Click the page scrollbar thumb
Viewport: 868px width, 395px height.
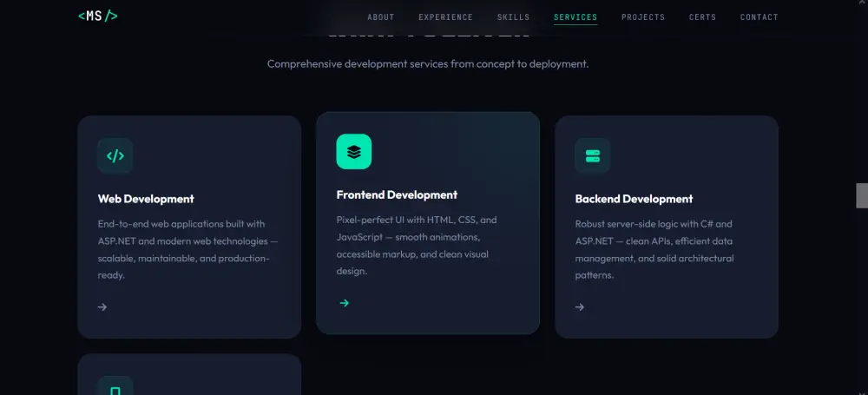coord(862,195)
